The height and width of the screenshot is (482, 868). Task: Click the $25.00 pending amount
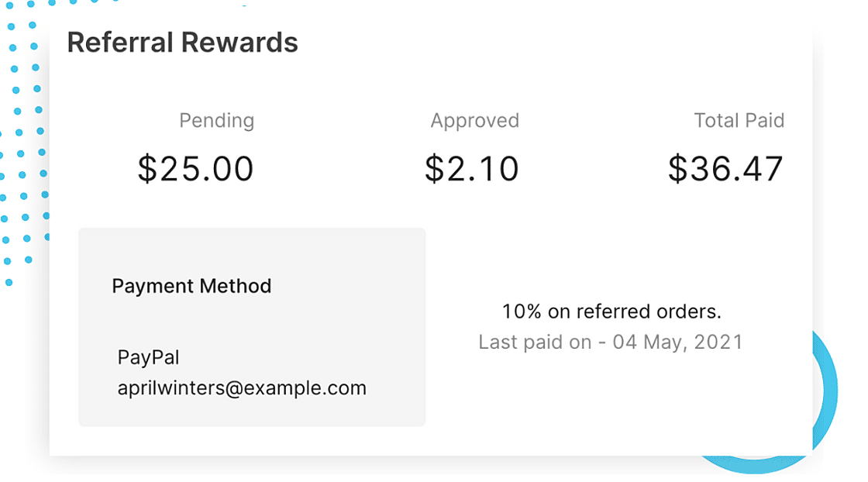(x=195, y=169)
